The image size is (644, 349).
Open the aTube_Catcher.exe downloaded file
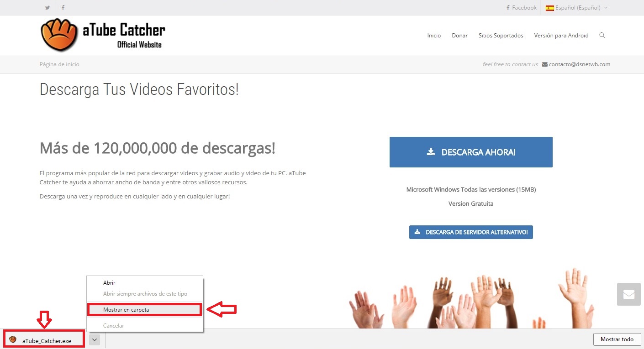(x=44, y=339)
